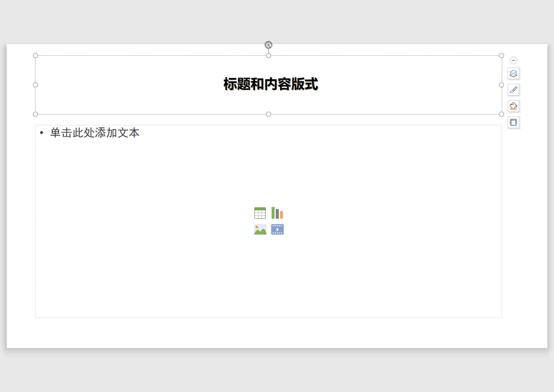Viewport: 554px width, 392px height.
Task: Collapse the floating toolbar with minus icon
Action: click(x=514, y=60)
